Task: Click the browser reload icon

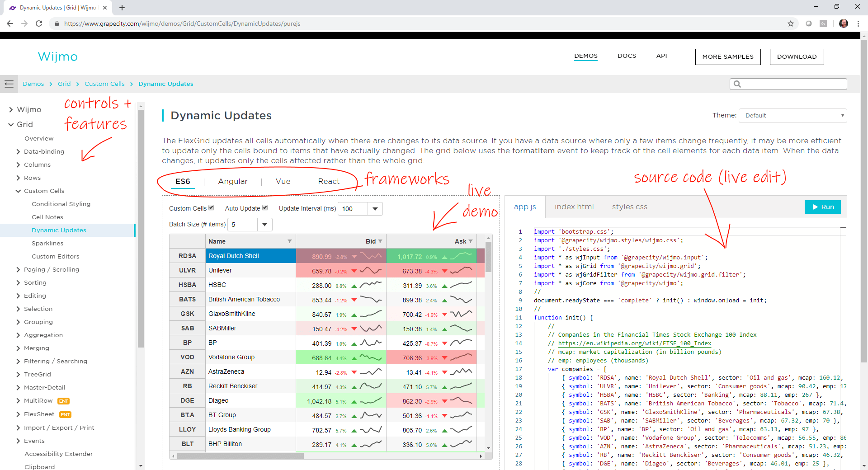Action: pyautogui.click(x=39, y=23)
